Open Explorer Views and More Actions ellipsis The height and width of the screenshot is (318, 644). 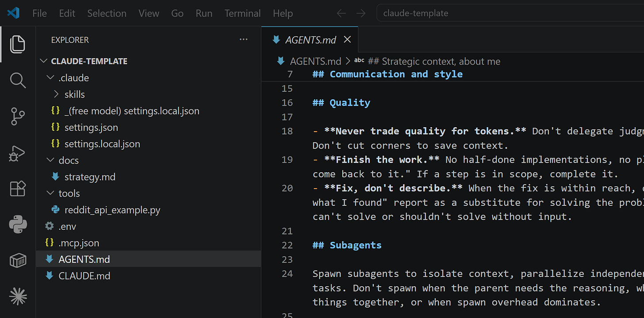click(243, 40)
